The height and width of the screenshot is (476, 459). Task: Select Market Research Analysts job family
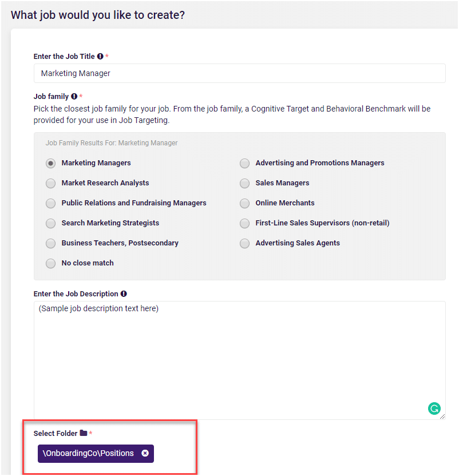point(51,183)
